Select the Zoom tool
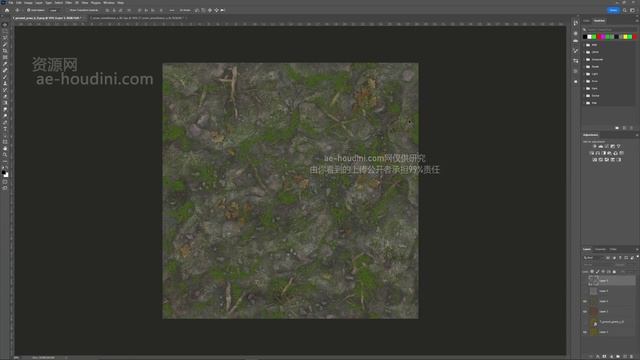The width and height of the screenshot is (640, 360). (x=5, y=155)
